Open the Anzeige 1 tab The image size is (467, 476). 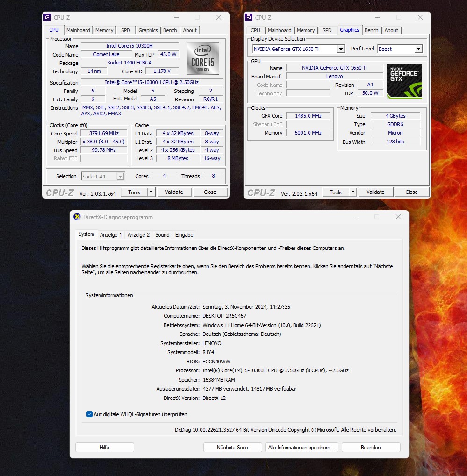(111, 235)
